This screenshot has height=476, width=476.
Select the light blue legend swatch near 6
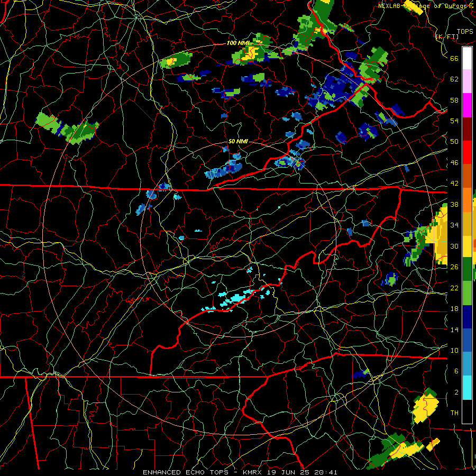[x=467, y=364]
